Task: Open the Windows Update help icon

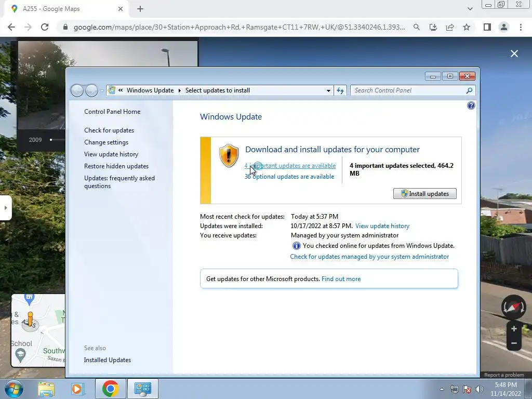Action: tap(471, 105)
